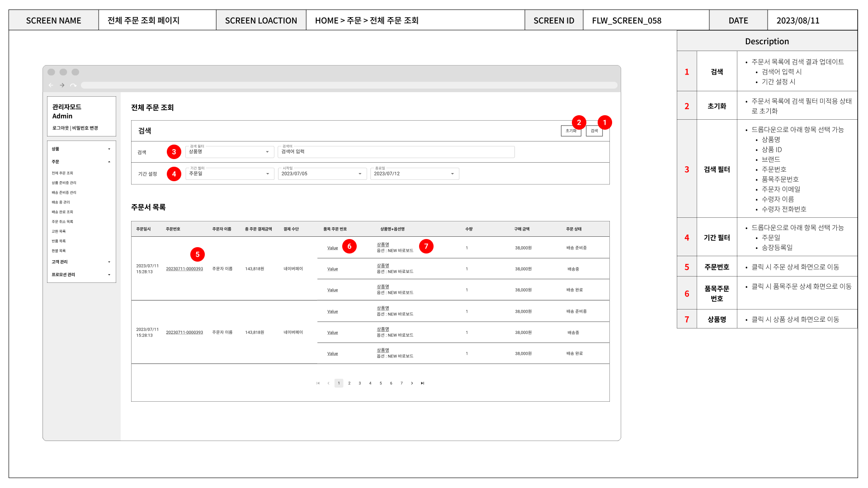The image size is (868, 488).
Task: Open the 시작일 date dropdown
Action: (x=322, y=174)
